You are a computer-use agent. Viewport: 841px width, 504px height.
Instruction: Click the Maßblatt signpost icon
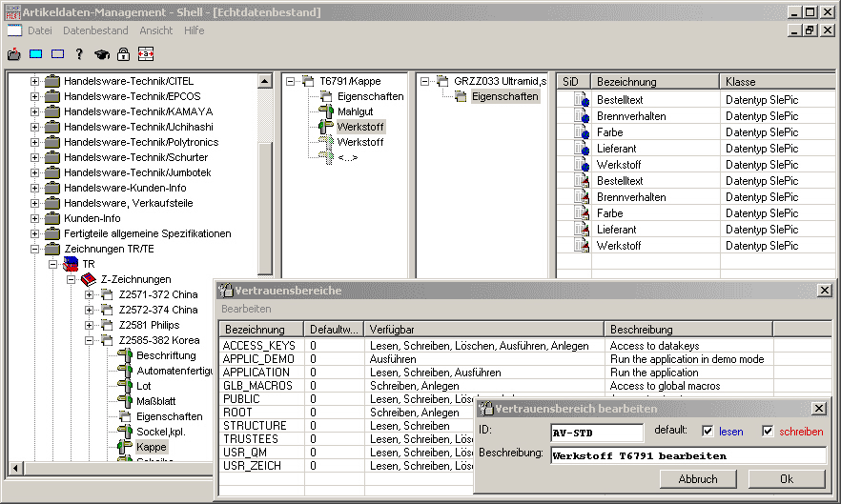[124, 400]
